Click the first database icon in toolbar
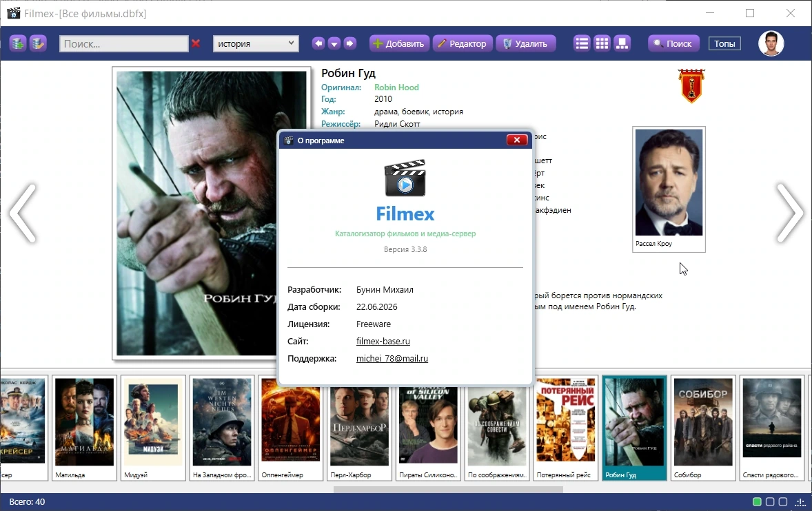The image size is (812, 511). 18,43
